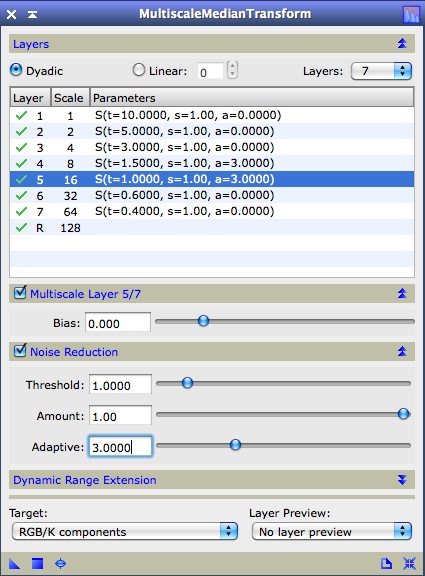Image resolution: width=425 pixels, height=576 pixels.
Task: Click the Adaptive input field
Action: [120, 446]
